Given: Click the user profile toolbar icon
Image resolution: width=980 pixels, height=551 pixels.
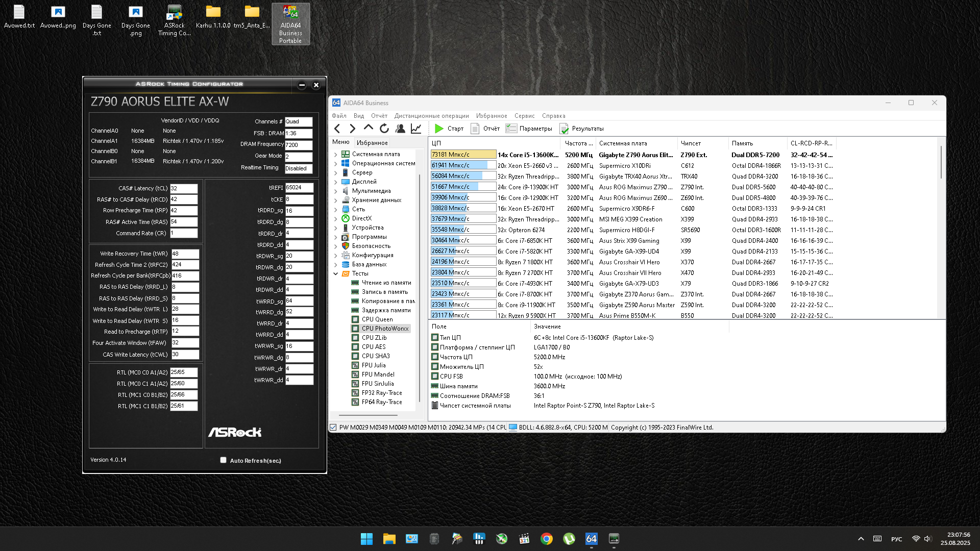Looking at the screenshot, I should (400, 129).
